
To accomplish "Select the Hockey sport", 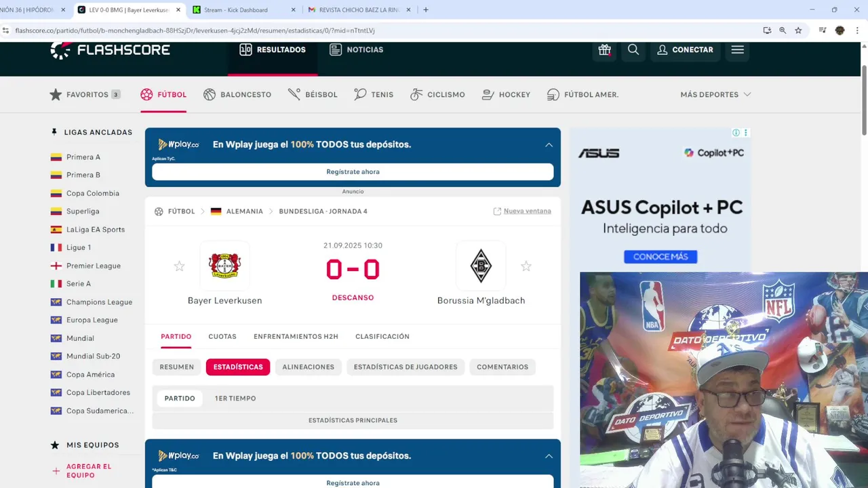I will pos(506,94).
